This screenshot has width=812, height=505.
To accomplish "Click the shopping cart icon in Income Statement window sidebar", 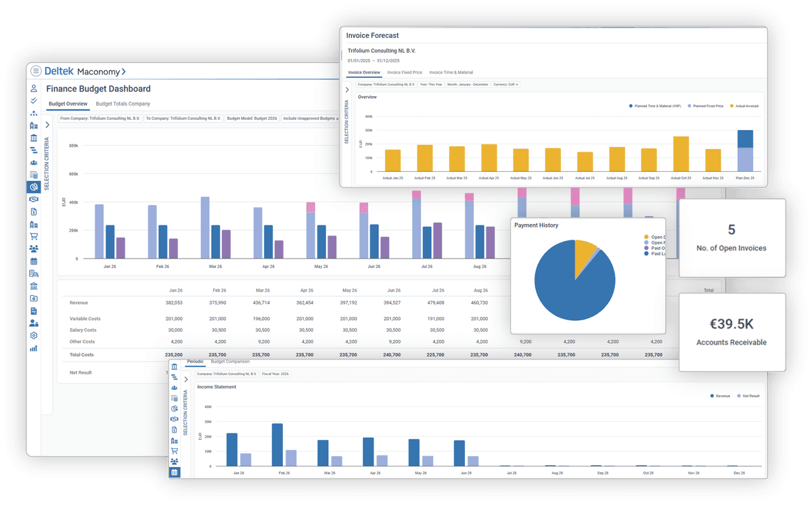I will pyautogui.click(x=175, y=451).
